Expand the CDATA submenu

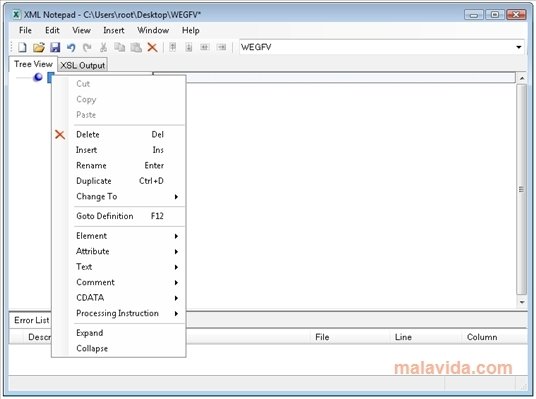[118, 298]
